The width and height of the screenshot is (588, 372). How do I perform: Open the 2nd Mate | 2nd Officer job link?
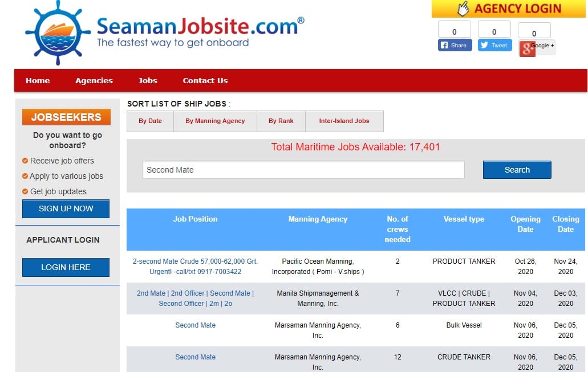point(195,298)
